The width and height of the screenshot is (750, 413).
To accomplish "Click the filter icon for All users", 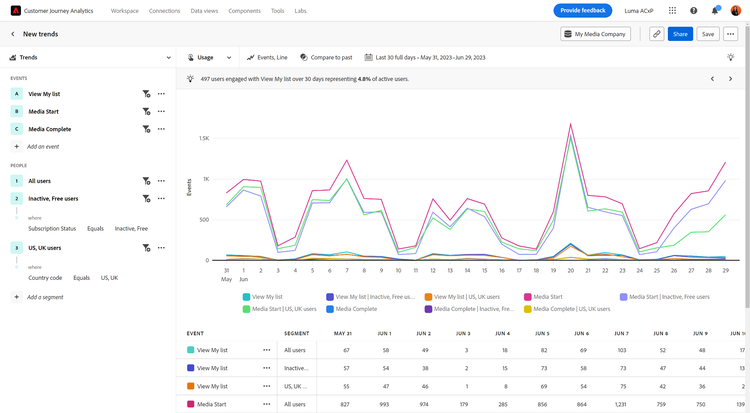I will 146,181.
